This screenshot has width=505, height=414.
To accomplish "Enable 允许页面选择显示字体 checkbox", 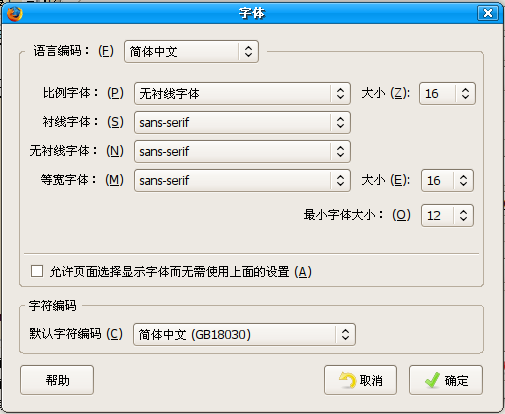I will pos(37,271).
